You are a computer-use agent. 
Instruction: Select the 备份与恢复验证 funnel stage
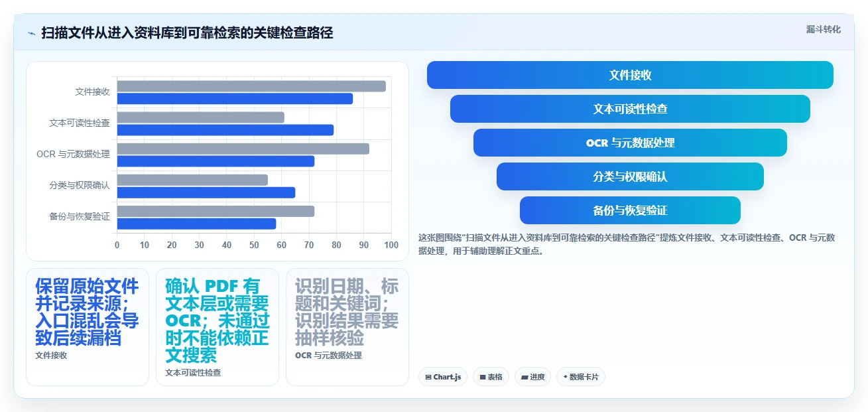coord(630,210)
